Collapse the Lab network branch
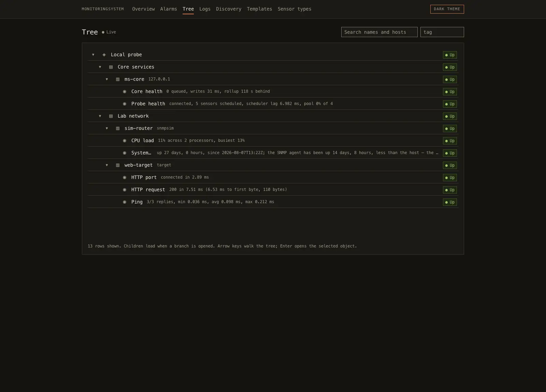This screenshot has width=546, height=392. (100, 116)
